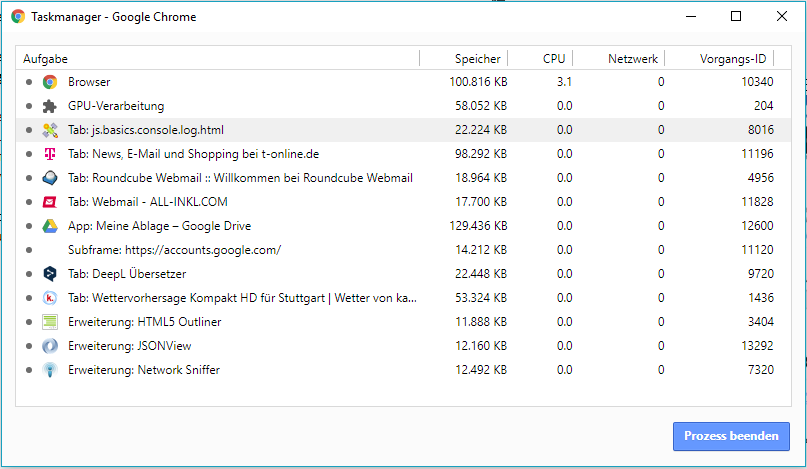Click the 22.448 KB memory value
807x469 pixels.
pos(481,274)
